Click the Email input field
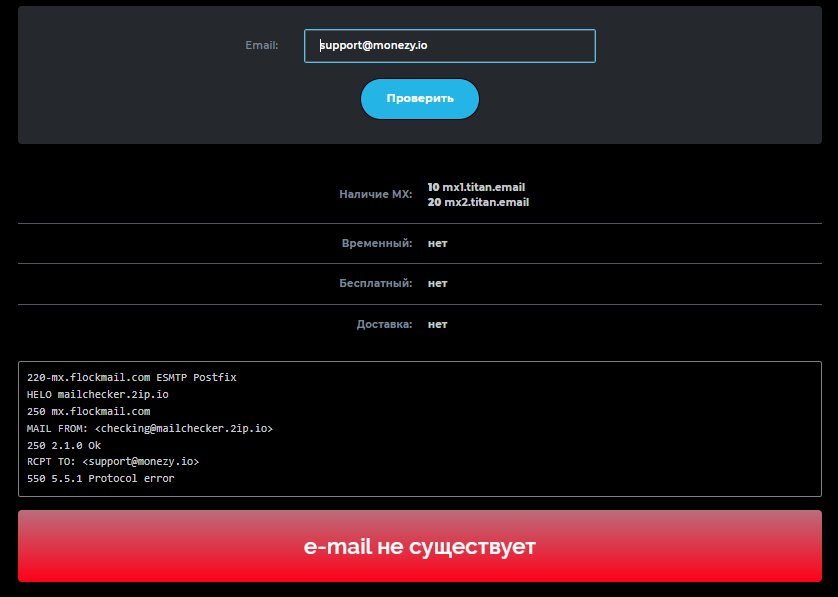This screenshot has height=597, width=838. 449,46
